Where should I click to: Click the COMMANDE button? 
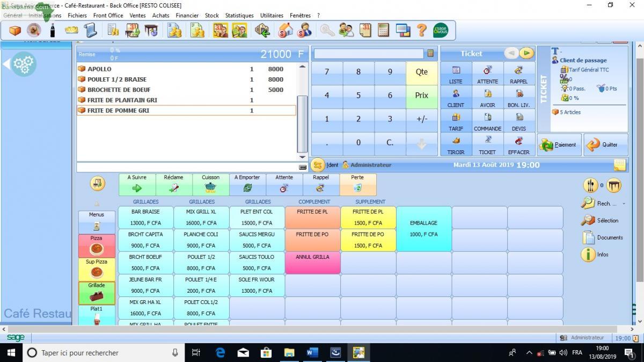(x=487, y=121)
